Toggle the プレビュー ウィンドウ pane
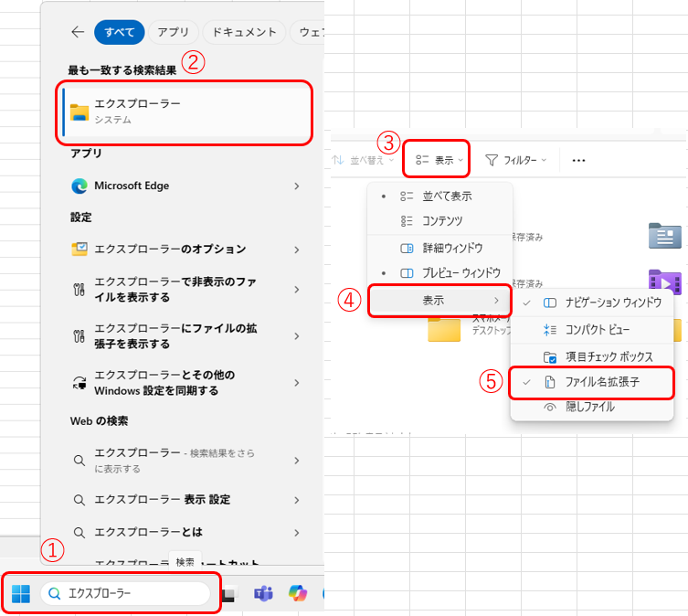Viewport: 688px width, 616px height. (x=439, y=272)
